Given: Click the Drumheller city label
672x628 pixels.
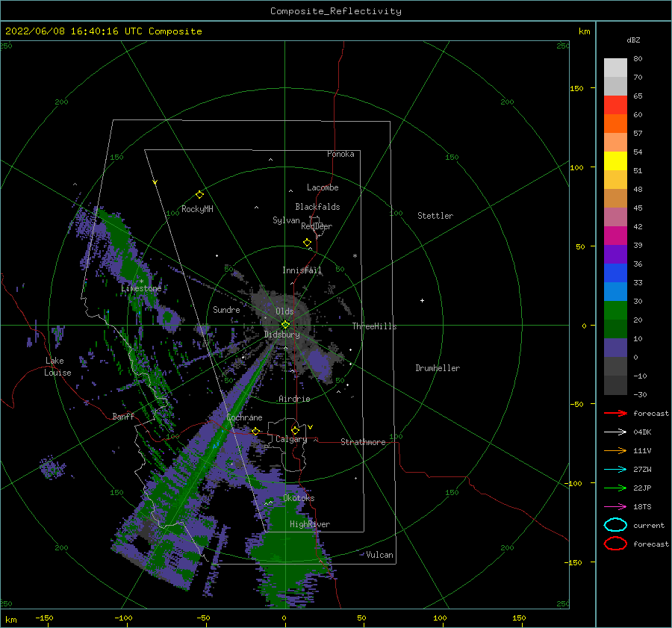Looking at the screenshot, I should (x=438, y=368).
